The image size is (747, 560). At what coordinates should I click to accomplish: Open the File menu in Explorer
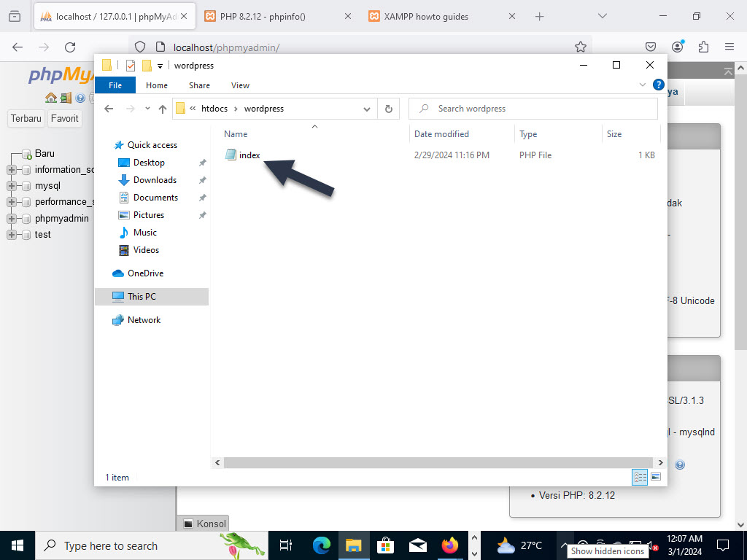[115, 85]
